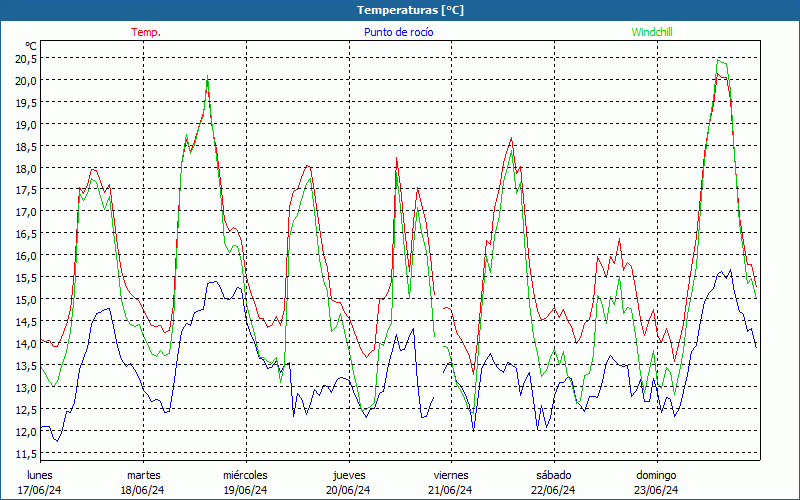Click the 13,0 y-axis value
Viewport: 800px width, 500px height.
[x=26, y=387]
